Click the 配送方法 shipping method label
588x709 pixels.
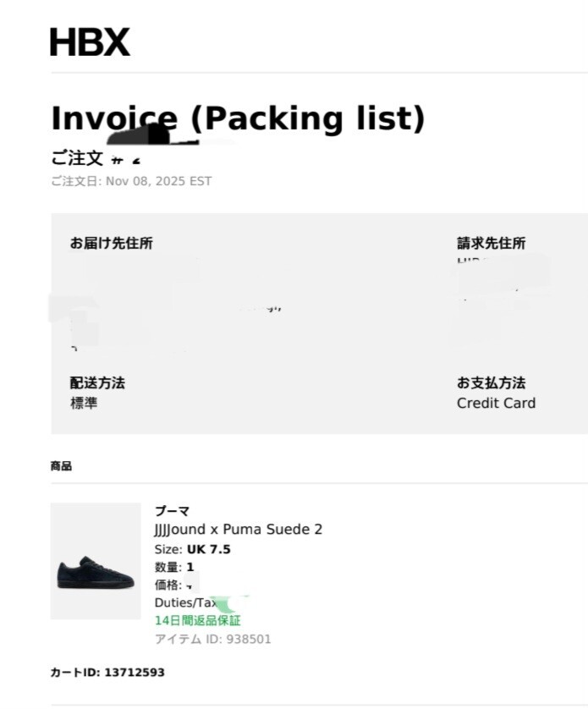97,383
